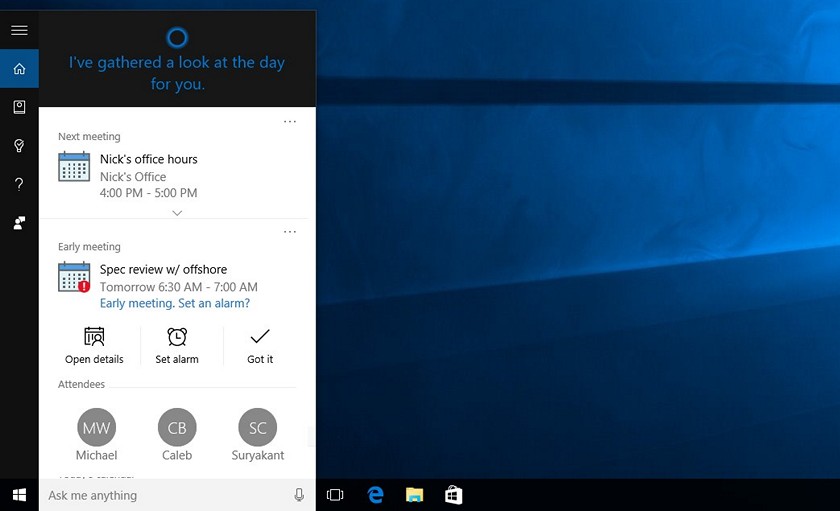The image size is (840, 511).
Task: Click the microphone icon in the search box
Action: 299,495
